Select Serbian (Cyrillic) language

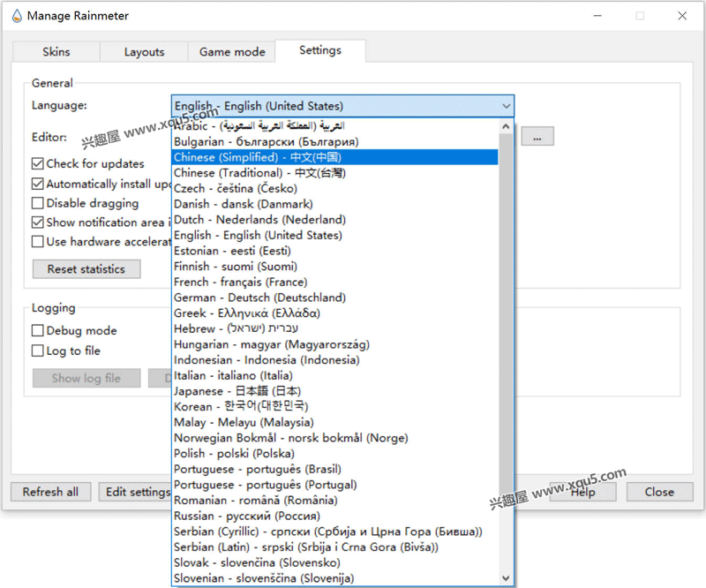(335, 531)
